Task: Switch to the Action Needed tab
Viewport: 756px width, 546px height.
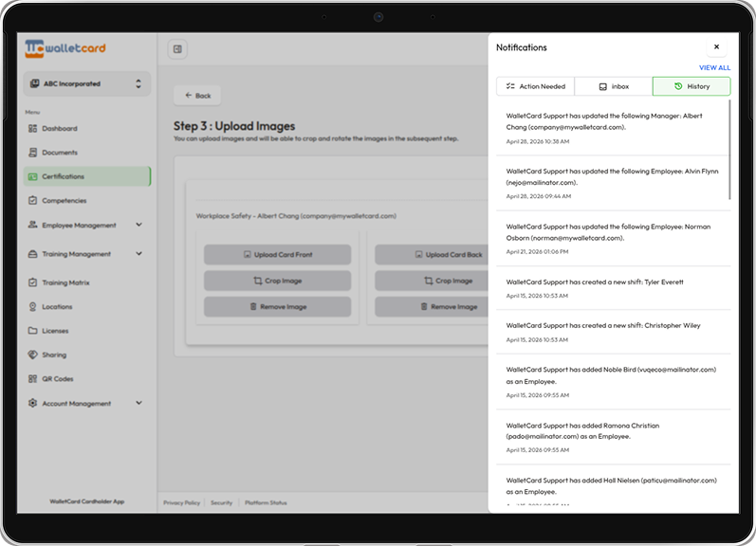Action: pyautogui.click(x=535, y=86)
